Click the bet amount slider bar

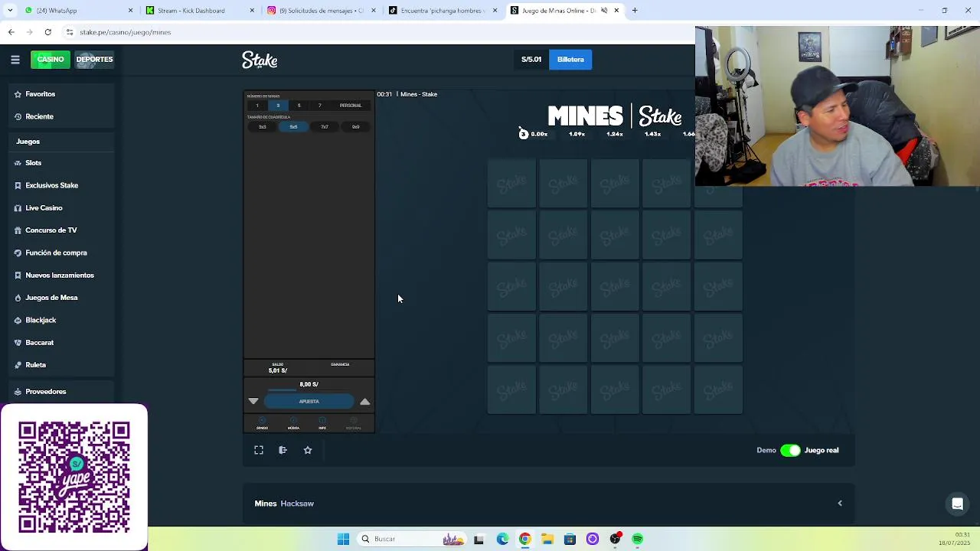click(x=309, y=390)
